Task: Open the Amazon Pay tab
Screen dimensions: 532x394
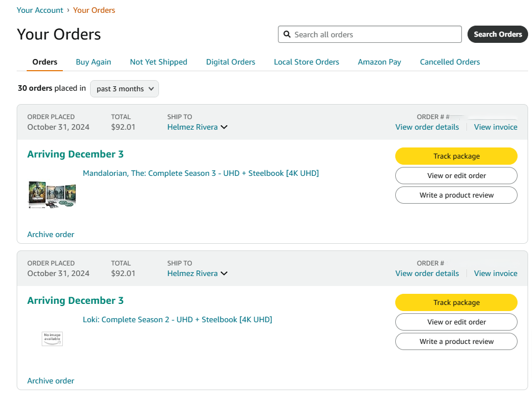Action: point(379,62)
